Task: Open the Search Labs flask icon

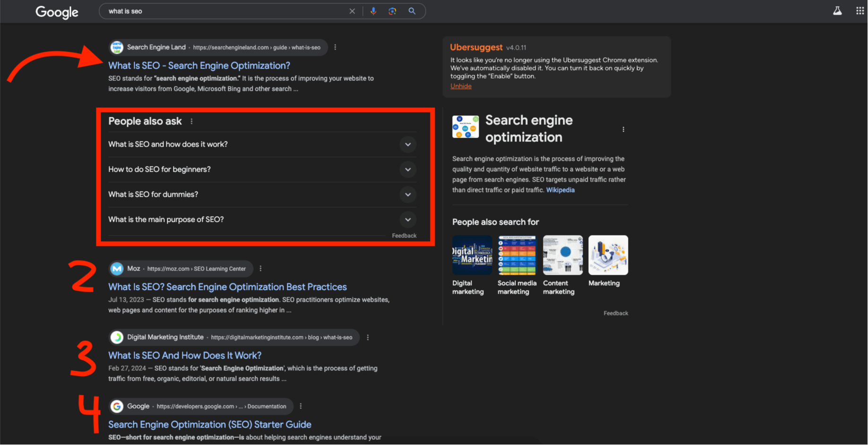Action: click(x=837, y=11)
